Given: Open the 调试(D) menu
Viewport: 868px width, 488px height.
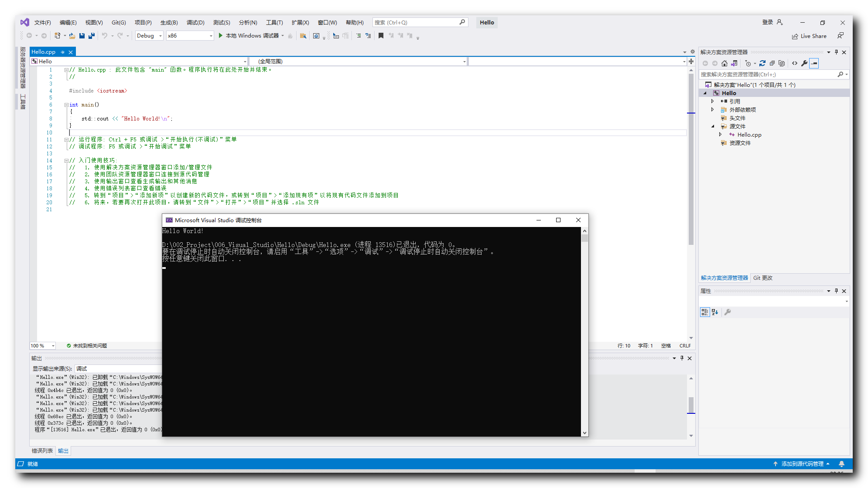Looking at the screenshot, I should click(x=195, y=23).
